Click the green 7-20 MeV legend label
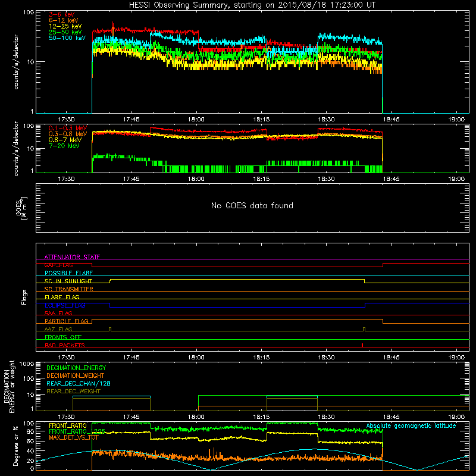This screenshot has width=476, height=476. [x=64, y=146]
